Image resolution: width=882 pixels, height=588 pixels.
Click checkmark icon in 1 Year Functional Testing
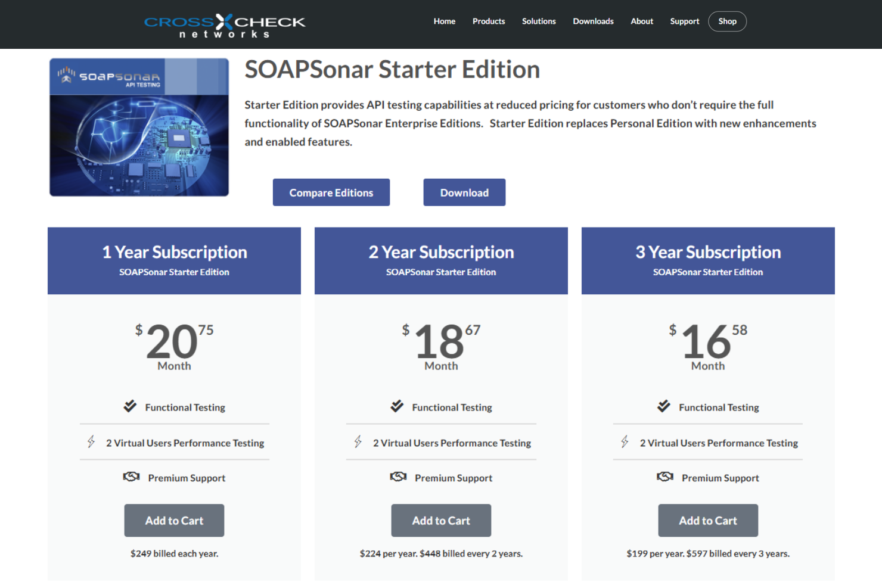(130, 406)
